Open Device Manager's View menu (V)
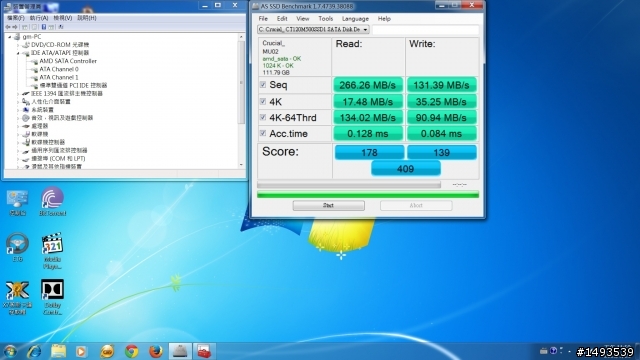 63,18
